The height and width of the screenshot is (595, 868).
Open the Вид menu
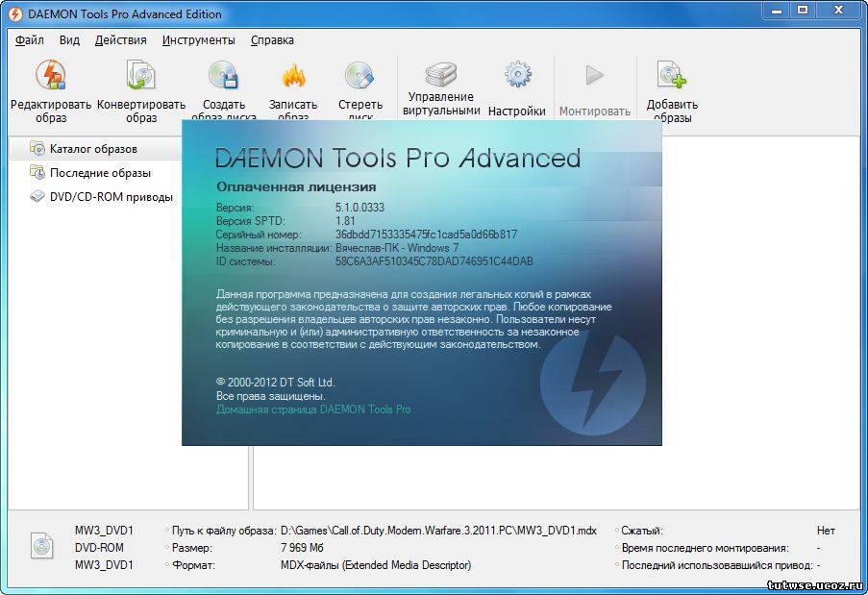[70, 39]
